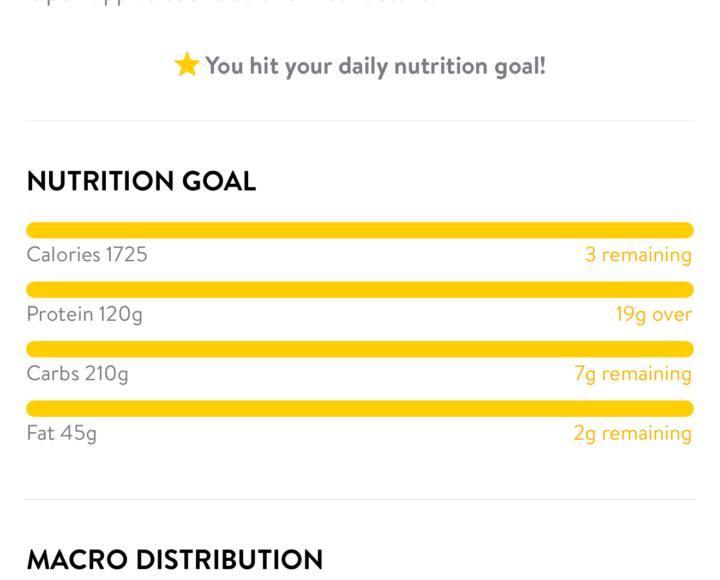Click the divider above MACRO DISTRIBUTION
Viewport: 720px width, 580px height.
coord(360,500)
